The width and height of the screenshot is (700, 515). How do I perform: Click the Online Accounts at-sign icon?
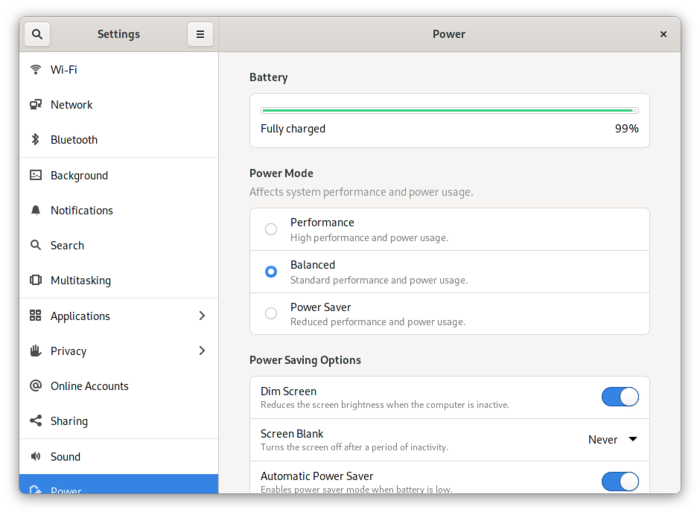[36, 386]
